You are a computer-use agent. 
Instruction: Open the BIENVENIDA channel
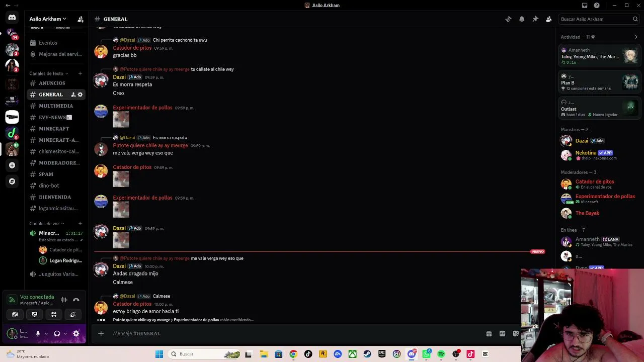click(x=56, y=197)
